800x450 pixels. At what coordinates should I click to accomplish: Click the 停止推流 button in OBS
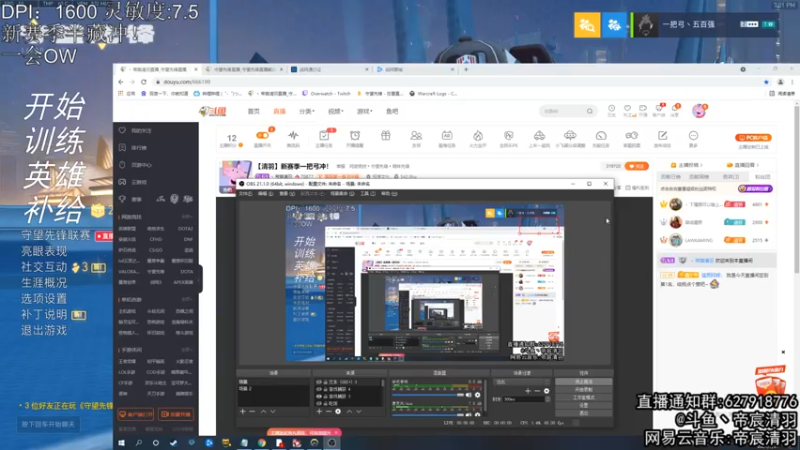[584, 382]
